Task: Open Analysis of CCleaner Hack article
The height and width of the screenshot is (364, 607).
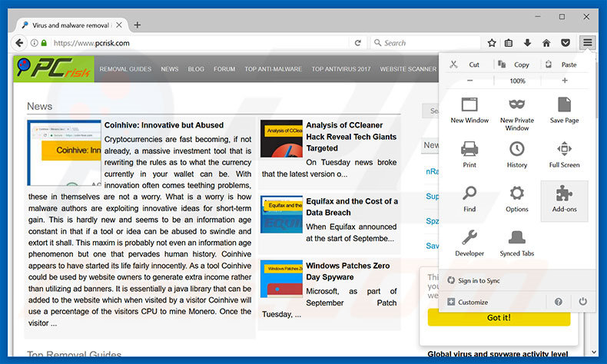Action: coord(351,137)
